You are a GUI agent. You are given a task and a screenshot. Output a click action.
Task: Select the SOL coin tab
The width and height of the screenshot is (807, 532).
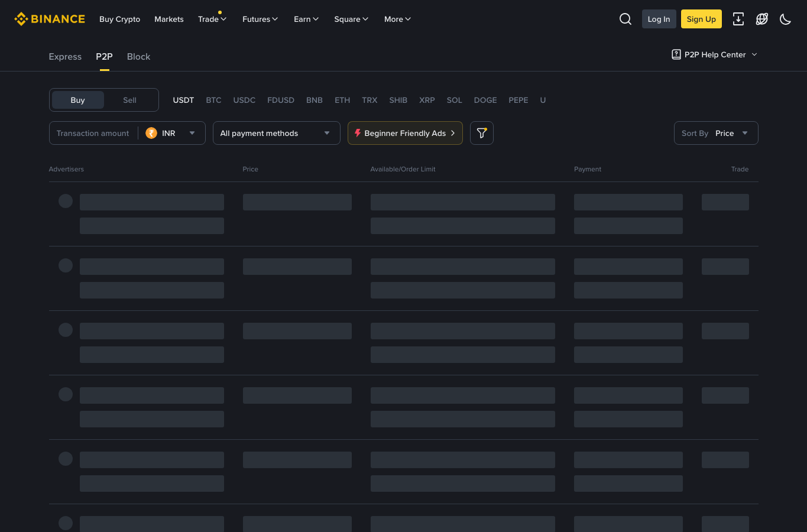point(454,100)
